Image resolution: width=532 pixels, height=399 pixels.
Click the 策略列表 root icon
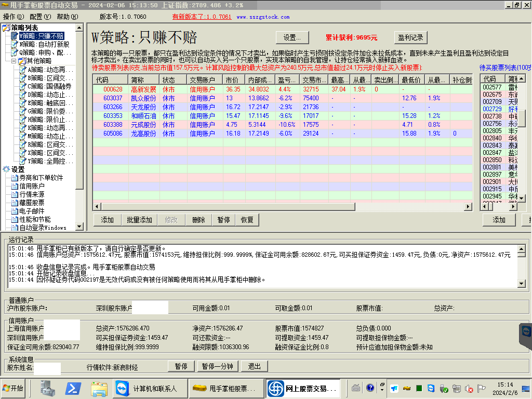click(6, 28)
